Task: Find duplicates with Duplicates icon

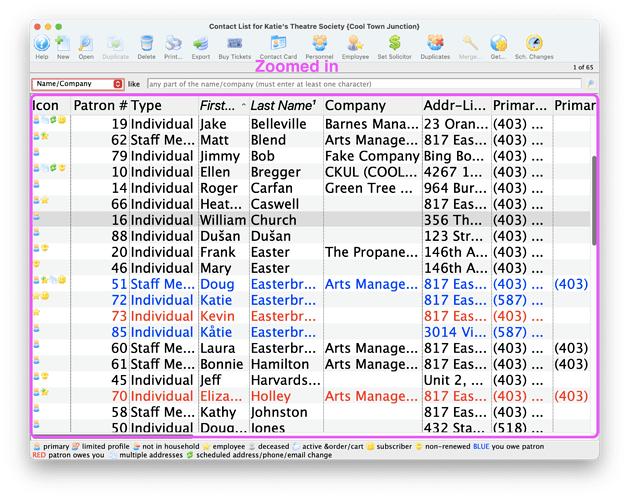Action: click(435, 43)
